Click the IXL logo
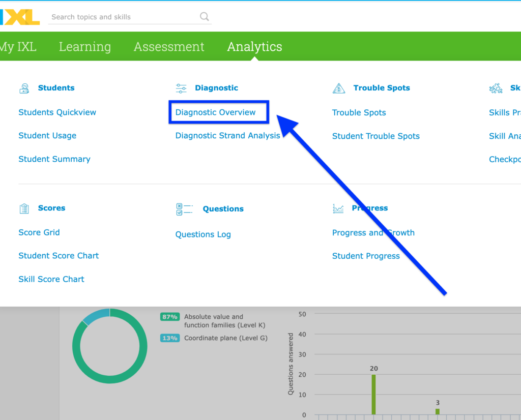Viewport: 521px width, 420px height. [x=20, y=17]
